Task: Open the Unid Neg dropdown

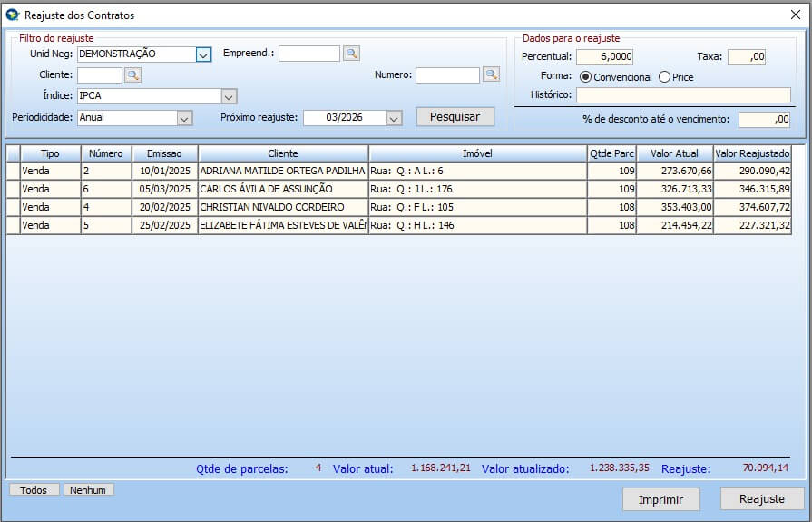Action: point(203,54)
